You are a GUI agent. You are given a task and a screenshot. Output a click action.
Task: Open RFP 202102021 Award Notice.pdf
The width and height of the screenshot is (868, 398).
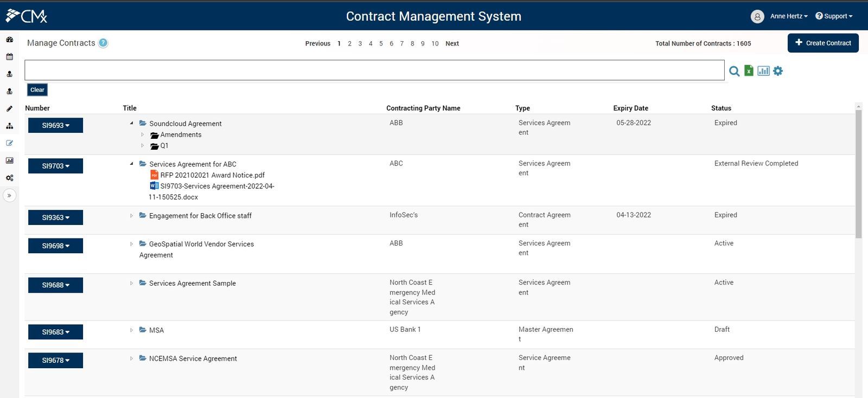[x=213, y=175]
